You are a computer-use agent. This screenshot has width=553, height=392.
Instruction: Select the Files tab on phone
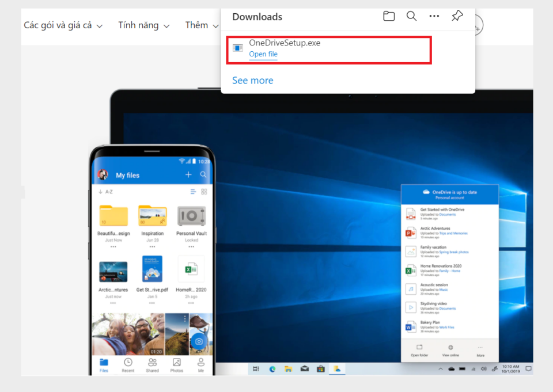coord(104,365)
